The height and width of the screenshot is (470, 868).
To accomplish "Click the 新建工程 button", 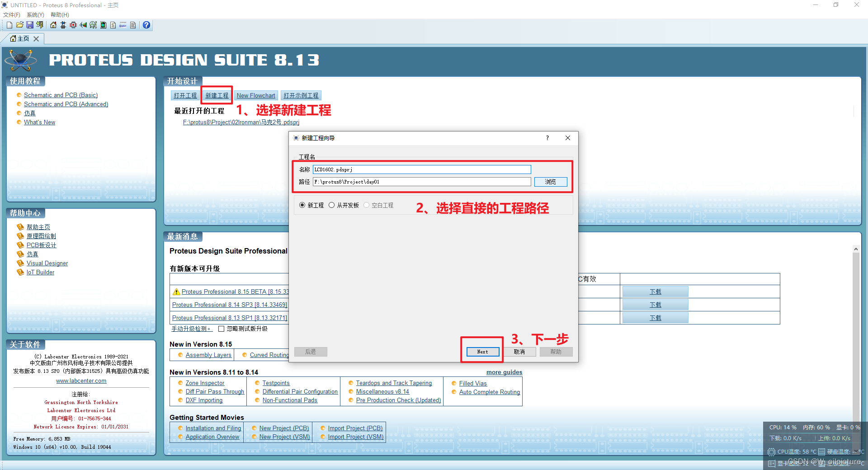I will pyautogui.click(x=217, y=95).
